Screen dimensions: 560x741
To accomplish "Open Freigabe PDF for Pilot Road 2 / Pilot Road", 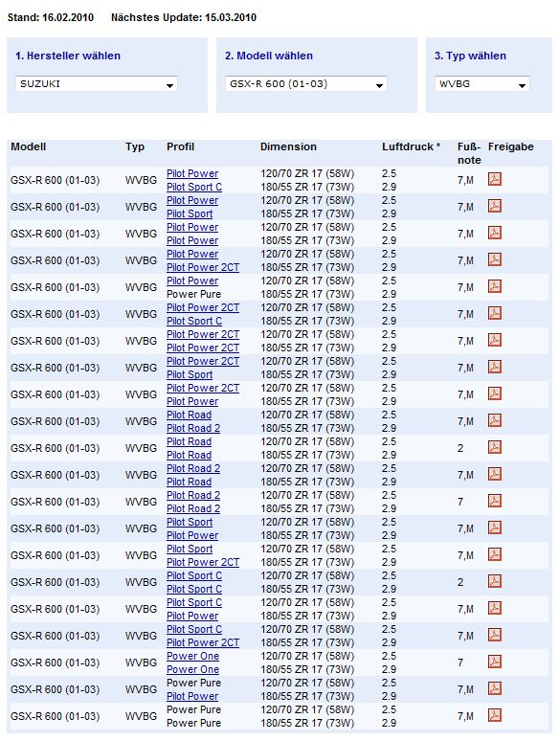I will tap(495, 475).
